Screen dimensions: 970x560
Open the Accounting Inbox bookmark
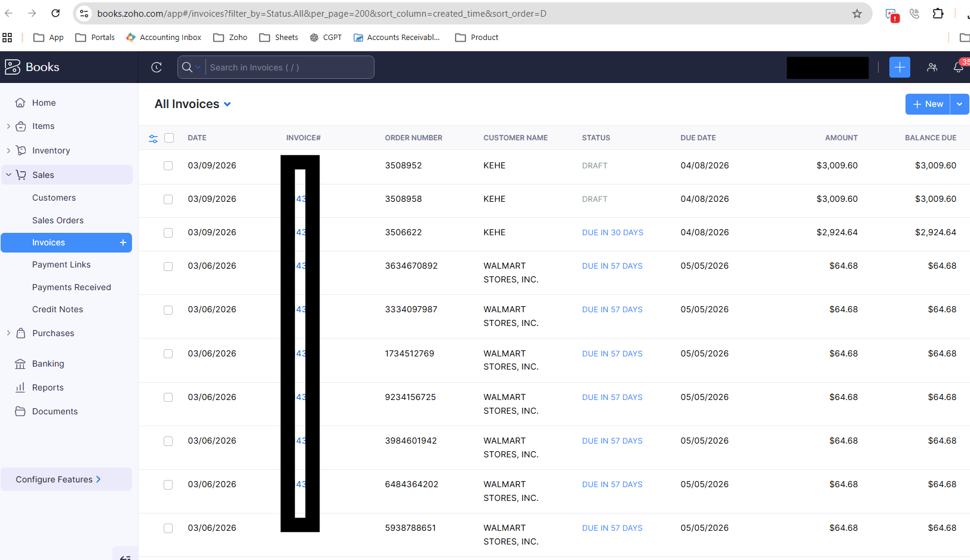[164, 38]
